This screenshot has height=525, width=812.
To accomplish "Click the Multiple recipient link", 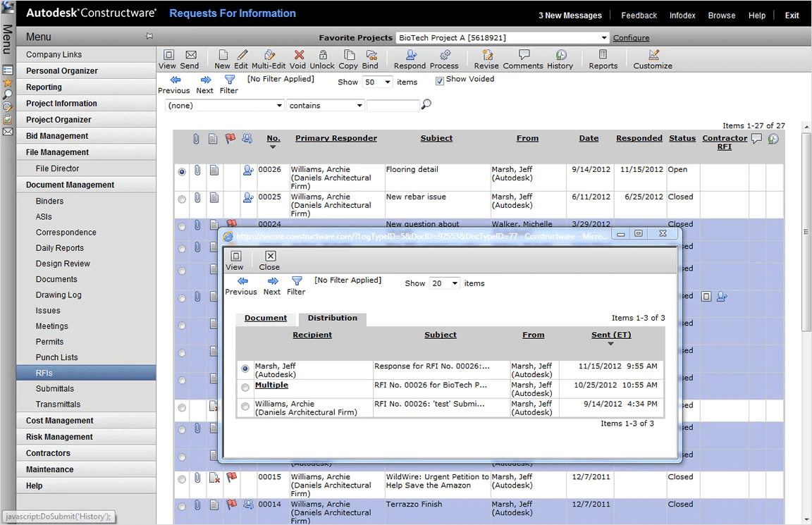I will 271,385.
